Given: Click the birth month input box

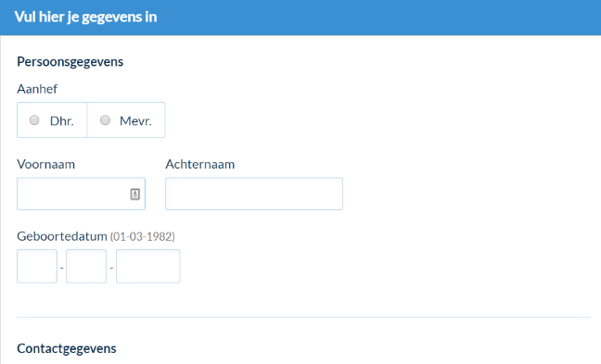Looking at the screenshot, I should 86,267.
